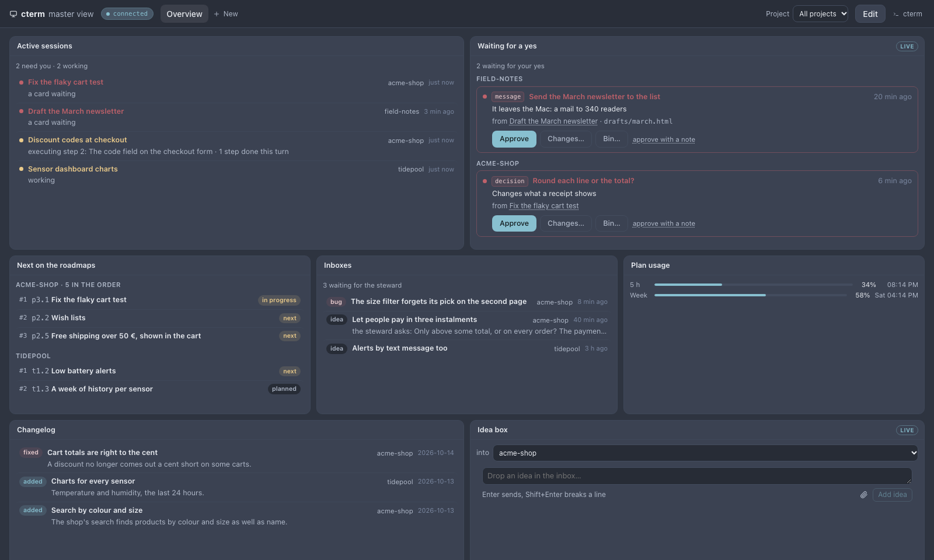Click the connected status badge
The width and height of the screenshot is (934, 560).
pyautogui.click(x=127, y=13)
